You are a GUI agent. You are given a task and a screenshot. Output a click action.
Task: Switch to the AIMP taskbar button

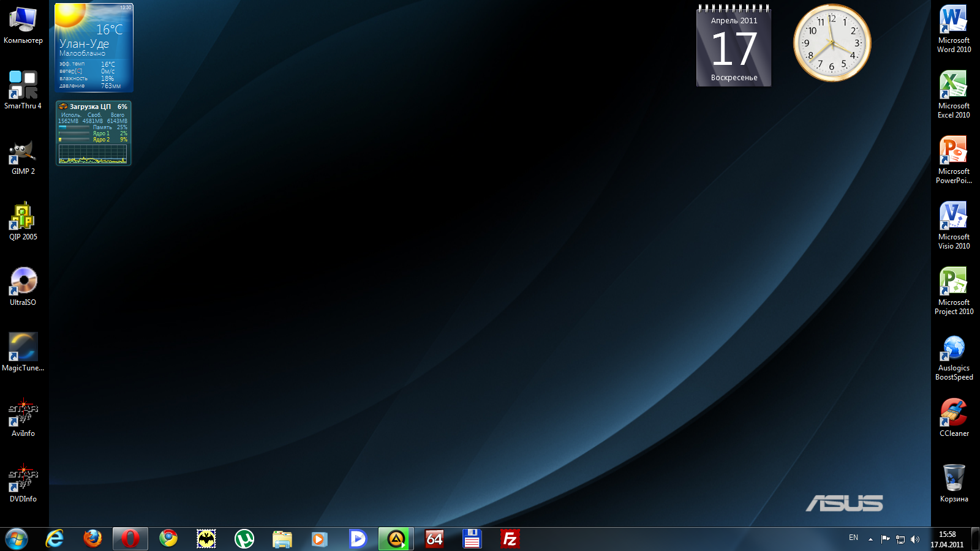coord(396,539)
